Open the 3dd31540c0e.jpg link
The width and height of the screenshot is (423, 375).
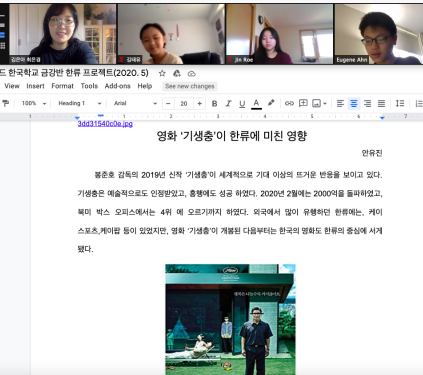[x=105, y=124]
